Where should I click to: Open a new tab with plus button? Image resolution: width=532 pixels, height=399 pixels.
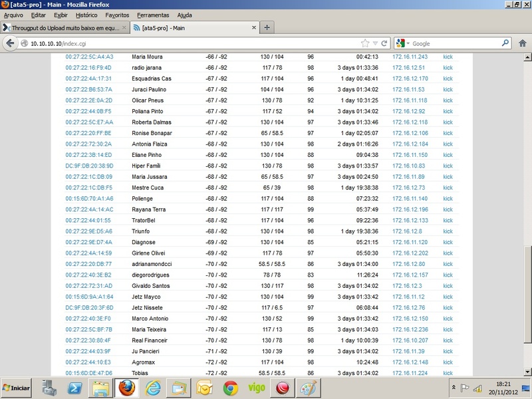[267, 28]
